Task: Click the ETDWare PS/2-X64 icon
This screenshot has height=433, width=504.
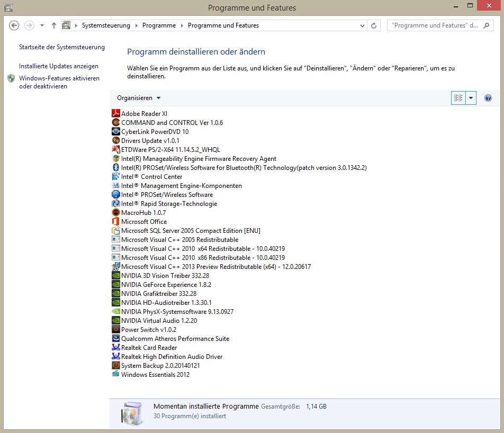Action: (116, 149)
